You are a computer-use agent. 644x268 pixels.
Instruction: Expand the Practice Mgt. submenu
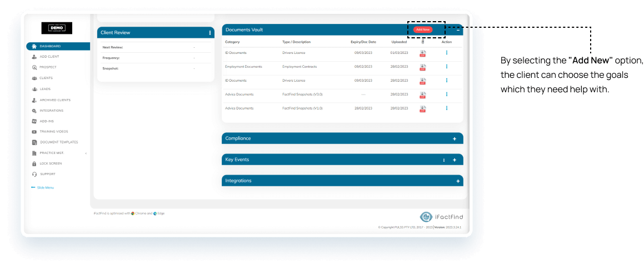pos(86,153)
